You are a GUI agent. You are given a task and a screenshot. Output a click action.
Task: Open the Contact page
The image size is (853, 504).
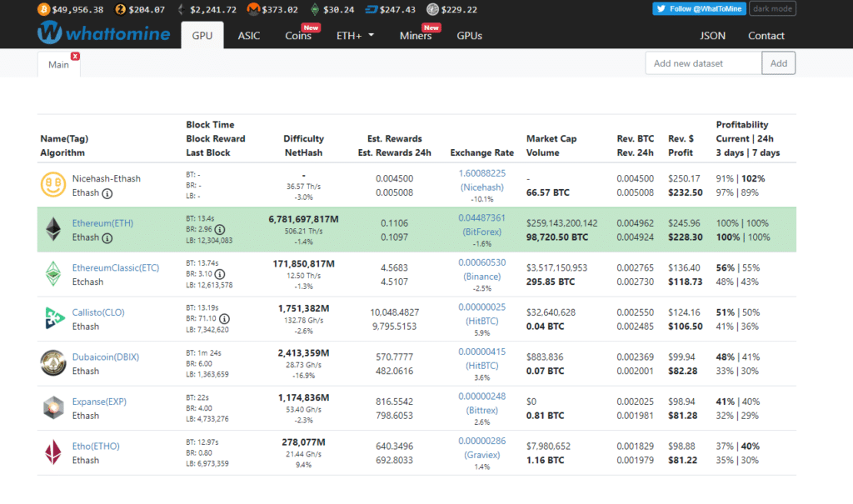(766, 35)
